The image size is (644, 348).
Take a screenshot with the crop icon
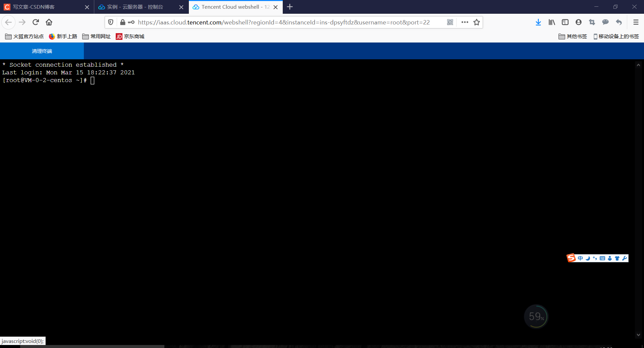pyautogui.click(x=592, y=22)
